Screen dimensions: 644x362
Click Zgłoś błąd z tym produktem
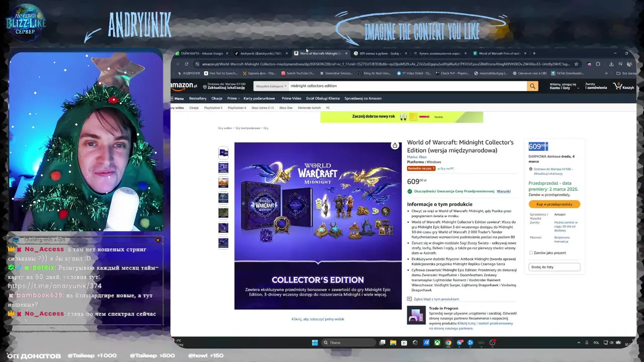coord(436,299)
